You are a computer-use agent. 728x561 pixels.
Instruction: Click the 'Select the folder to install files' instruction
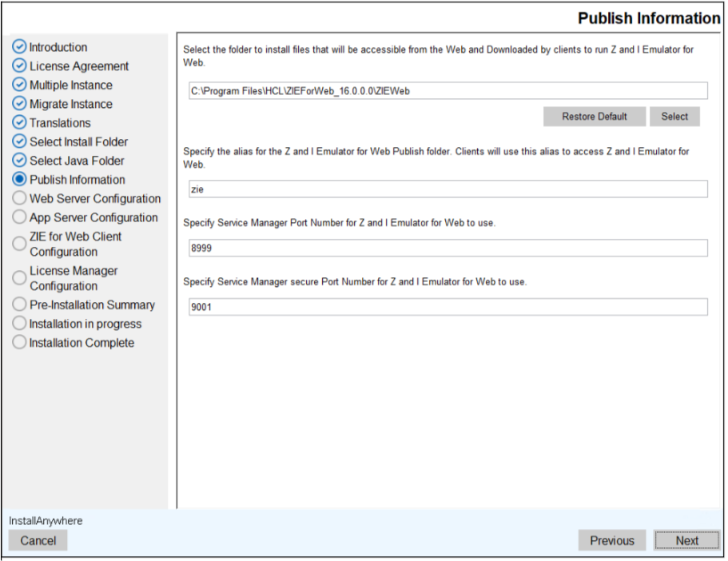click(438, 56)
